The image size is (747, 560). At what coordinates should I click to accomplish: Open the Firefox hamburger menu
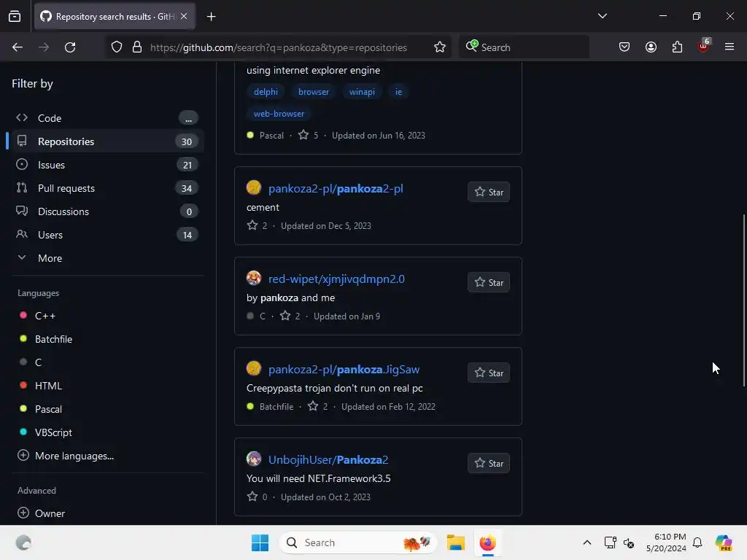729,47
